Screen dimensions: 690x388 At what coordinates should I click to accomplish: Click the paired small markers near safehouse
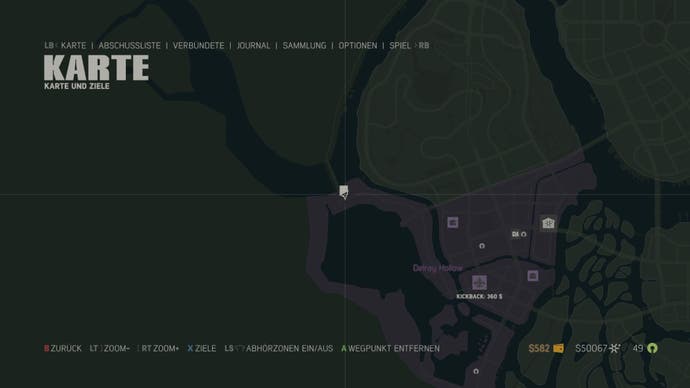519,234
